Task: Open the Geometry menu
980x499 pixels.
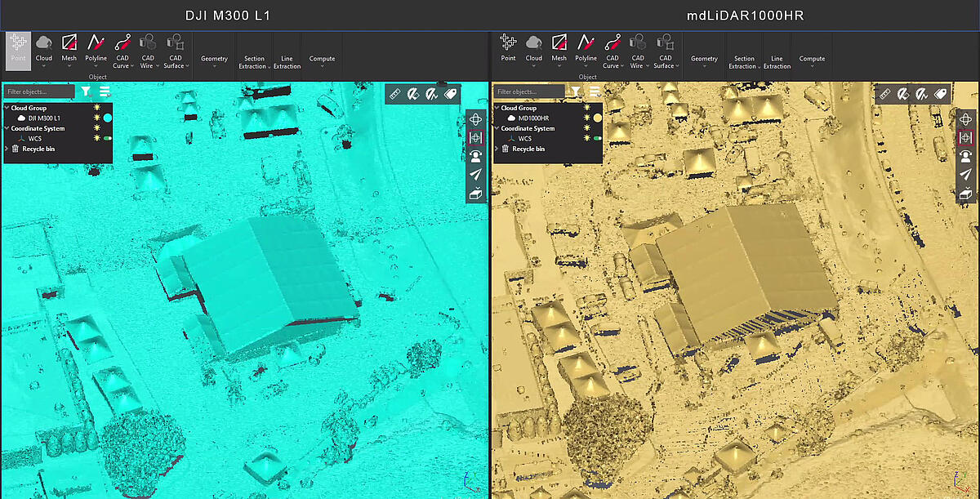Action: 213,58
